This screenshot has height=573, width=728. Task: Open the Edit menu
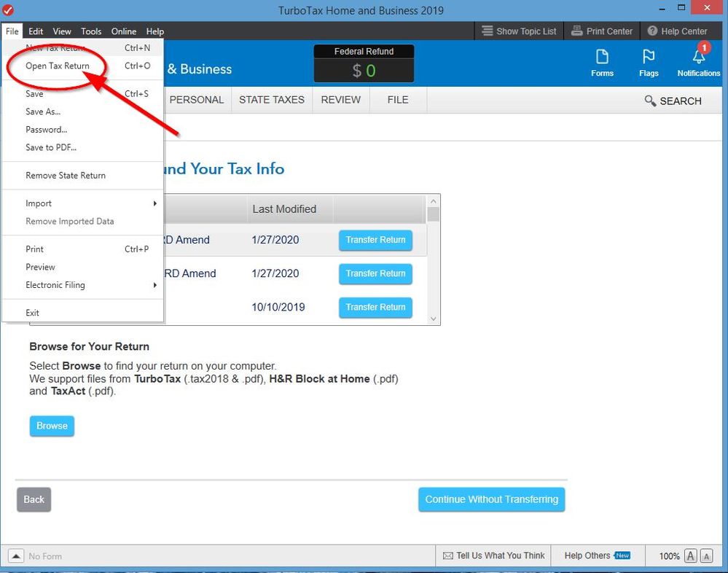click(x=36, y=31)
